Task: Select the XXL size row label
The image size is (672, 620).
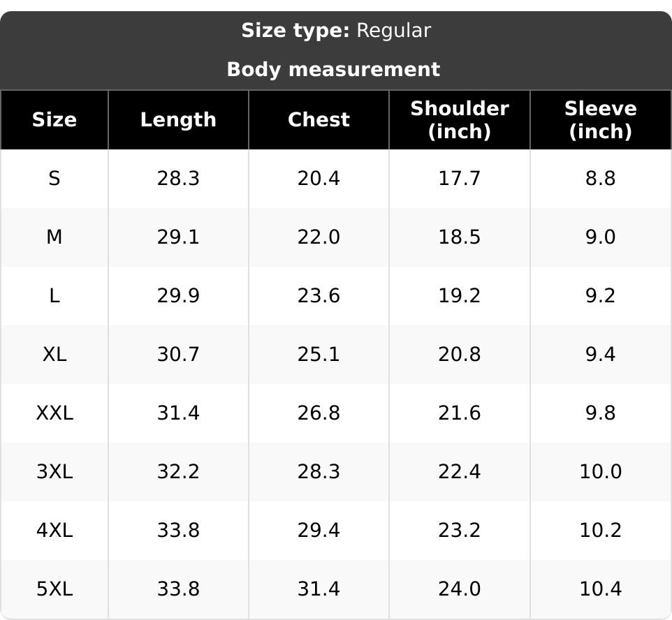Action: [x=54, y=413]
